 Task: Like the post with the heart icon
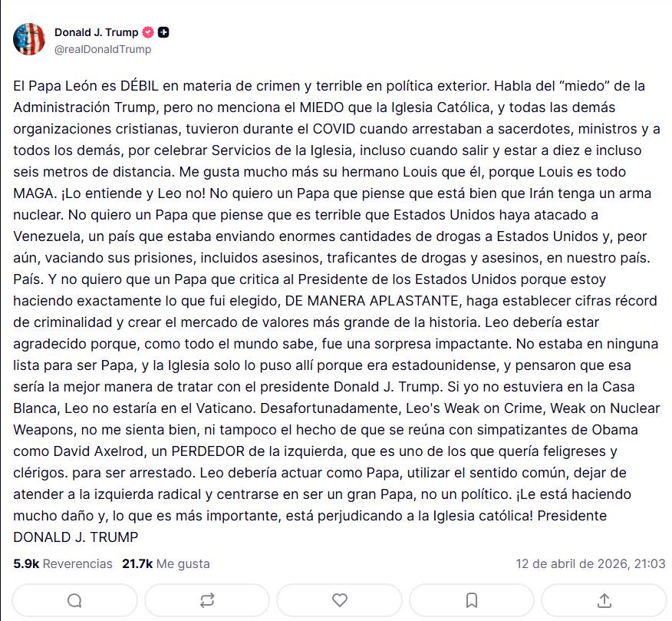coord(339,600)
